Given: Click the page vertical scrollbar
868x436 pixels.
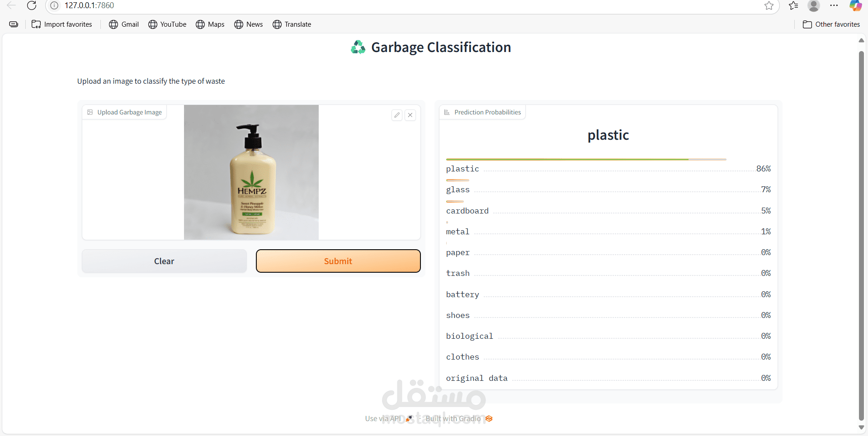Looking at the screenshot, I should coord(861,235).
